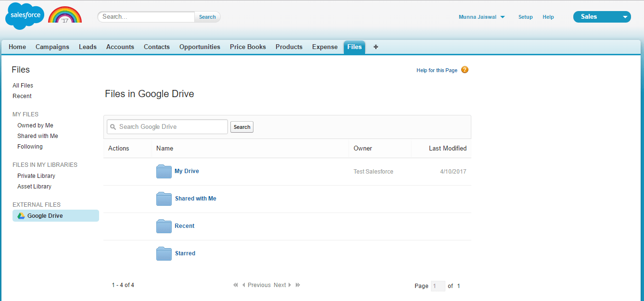Open the Following files list
Screen dimensions: 644x301
tap(30, 147)
